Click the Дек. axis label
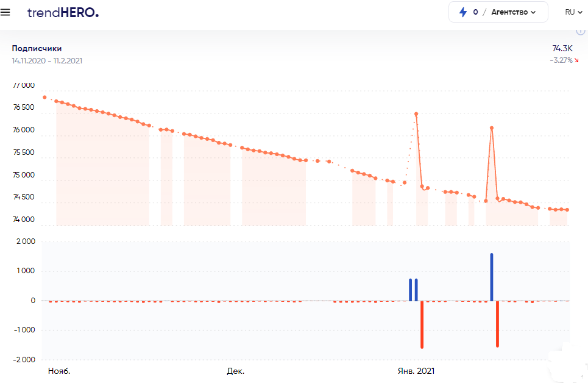This screenshot has height=383, width=588. (x=235, y=371)
